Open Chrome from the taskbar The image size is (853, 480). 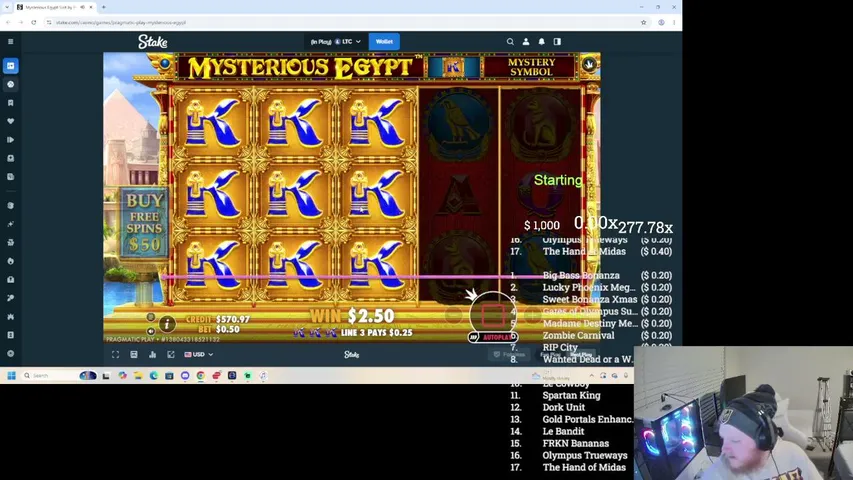click(201, 376)
